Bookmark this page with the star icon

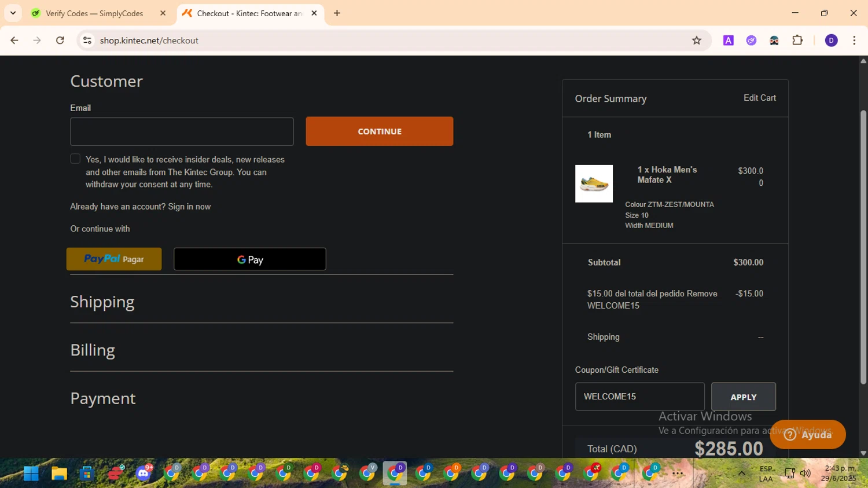pyautogui.click(x=697, y=41)
